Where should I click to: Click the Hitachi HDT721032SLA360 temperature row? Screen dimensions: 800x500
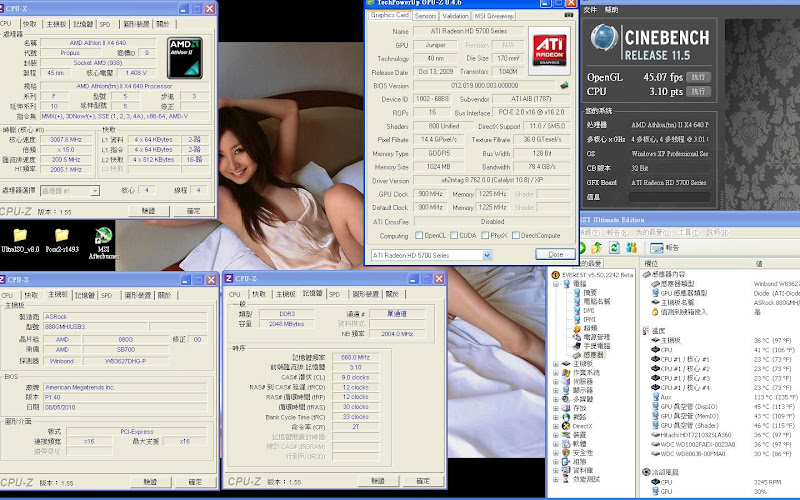pos(723,435)
